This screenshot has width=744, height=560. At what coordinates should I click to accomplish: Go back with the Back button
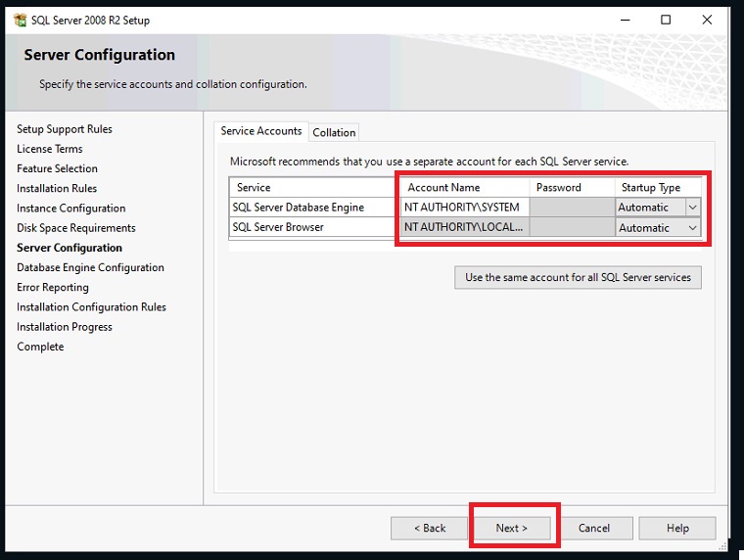(429, 528)
